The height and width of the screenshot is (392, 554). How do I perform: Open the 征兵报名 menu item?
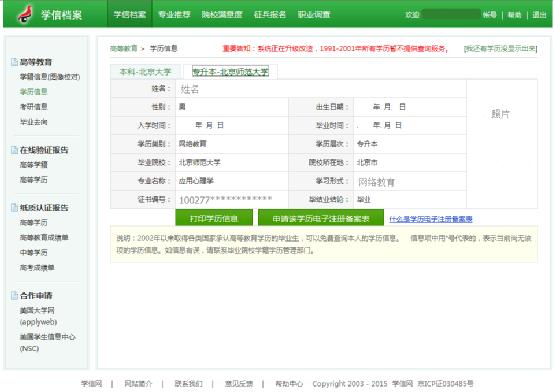click(270, 14)
